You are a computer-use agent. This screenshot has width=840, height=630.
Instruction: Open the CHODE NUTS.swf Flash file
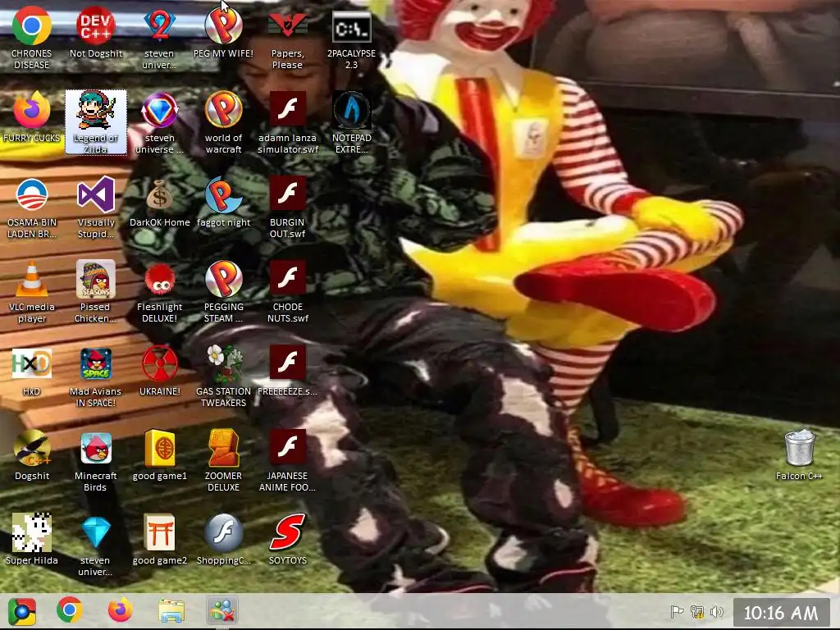coord(287,279)
